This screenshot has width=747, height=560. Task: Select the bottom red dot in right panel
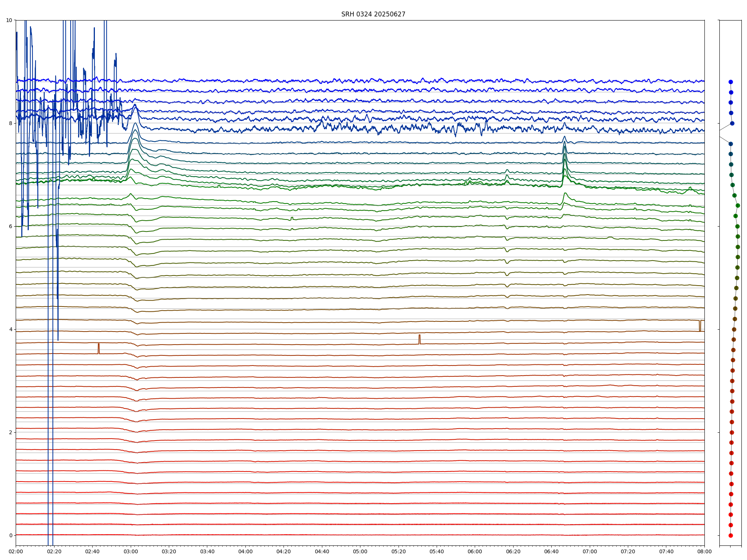coord(731,535)
